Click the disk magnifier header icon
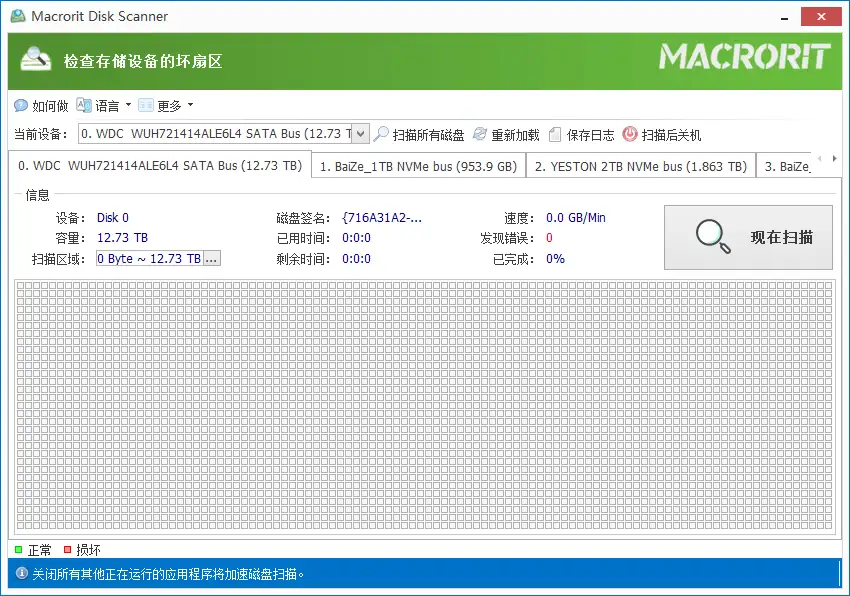Screen dimensions: 850x596 tap(36, 59)
